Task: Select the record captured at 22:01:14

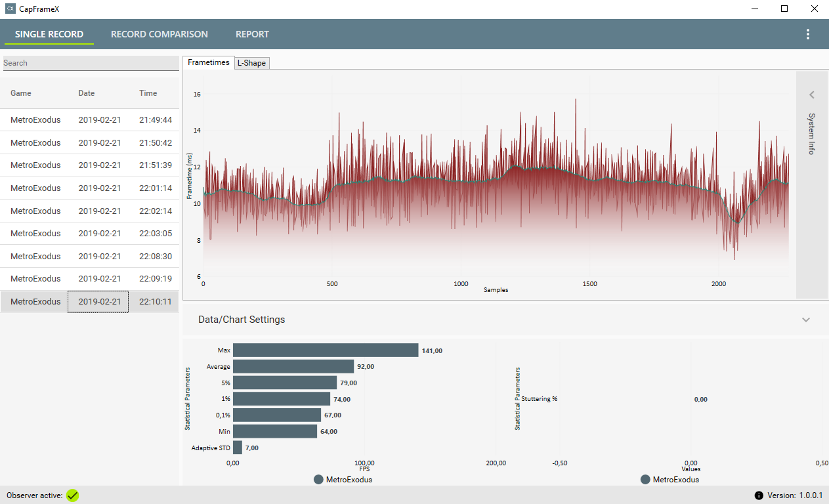Action: (x=89, y=188)
